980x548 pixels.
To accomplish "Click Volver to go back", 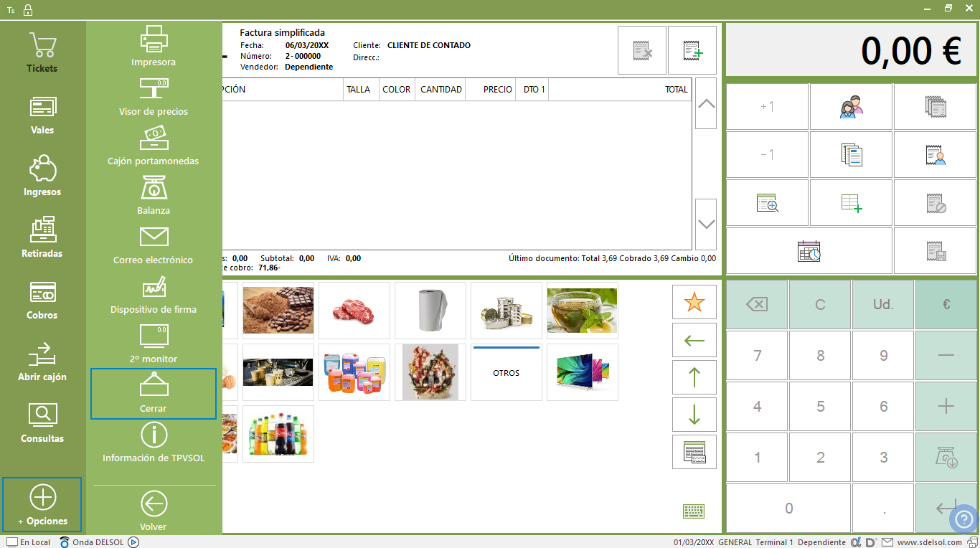I will (154, 511).
